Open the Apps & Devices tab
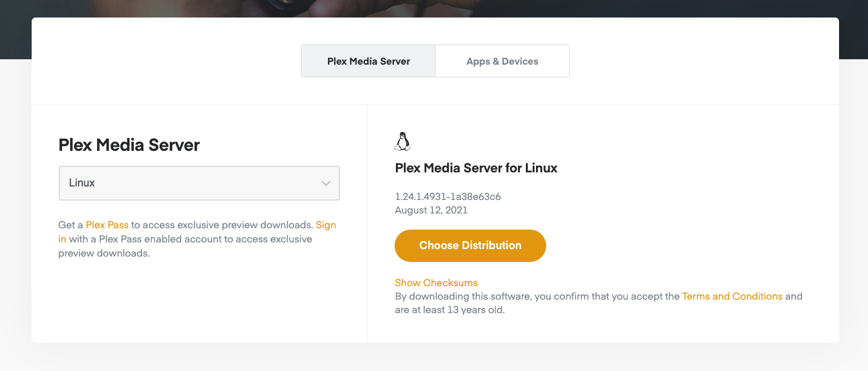This screenshot has height=371, width=868. (x=502, y=61)
